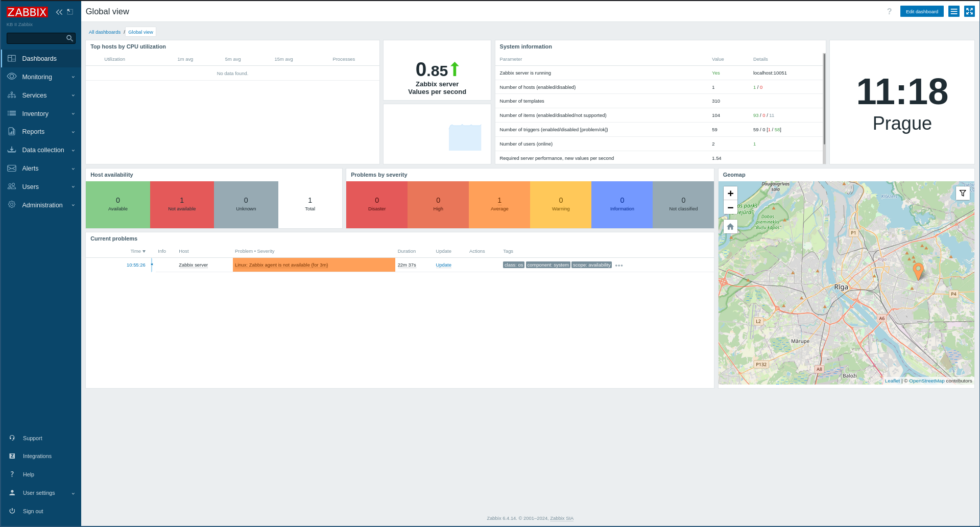The width and height of the screenshot is (980, 527).
Task: Enter kiosk mode with fullscreen icon
Action: pyautogui.click(x=969, y=11)
